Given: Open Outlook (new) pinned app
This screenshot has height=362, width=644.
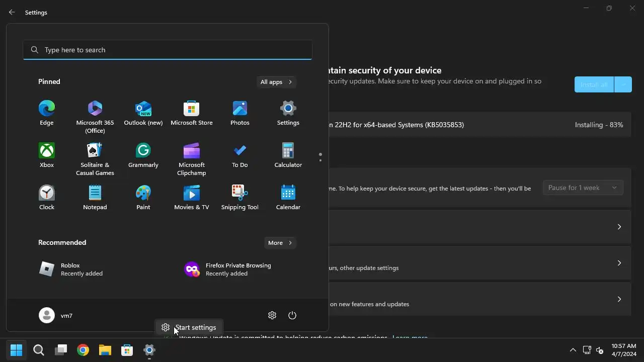Looking at the screenshot, I should tap(143, 113).
